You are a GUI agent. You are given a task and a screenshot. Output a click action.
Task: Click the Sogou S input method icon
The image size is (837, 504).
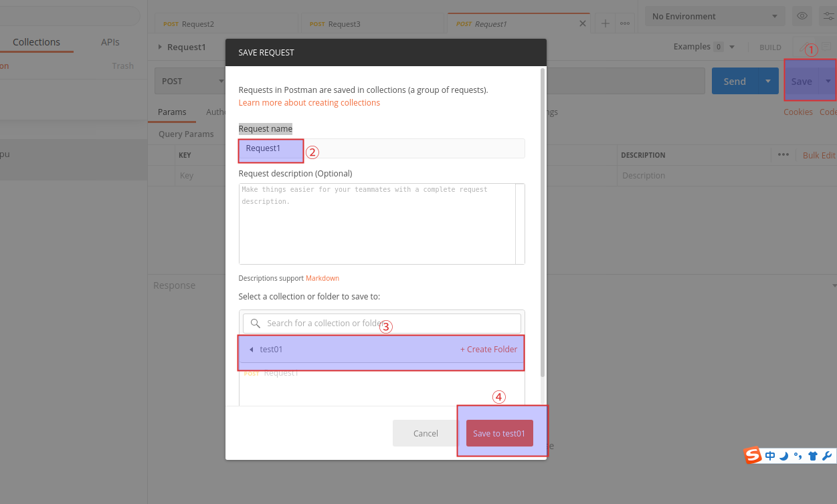[x=753, y=456]
